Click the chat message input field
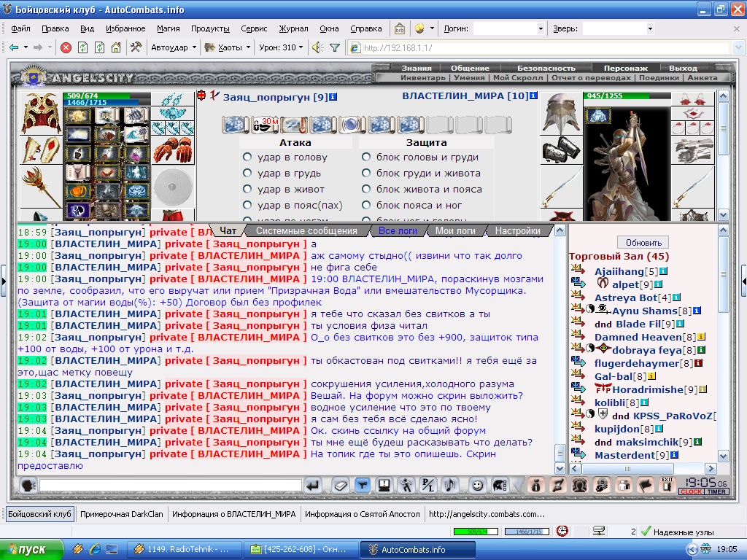 tap(171, 485)
